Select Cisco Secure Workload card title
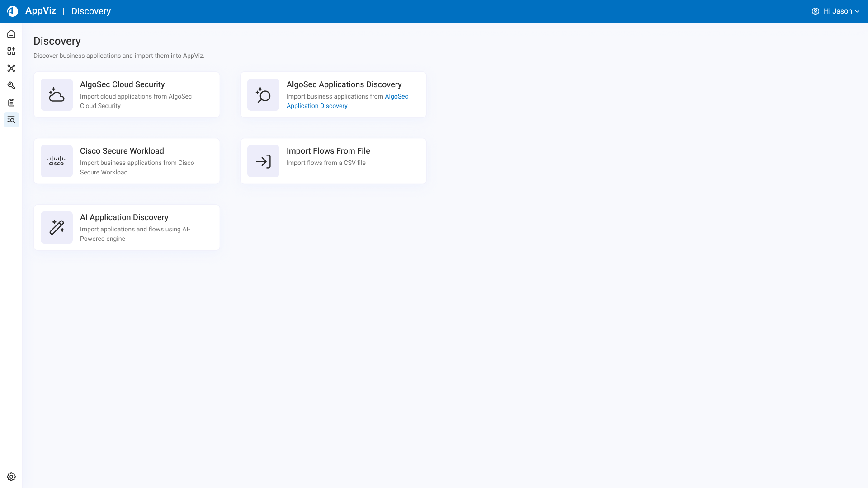This screenshot has width=868, height=488. tap(122, 151)
